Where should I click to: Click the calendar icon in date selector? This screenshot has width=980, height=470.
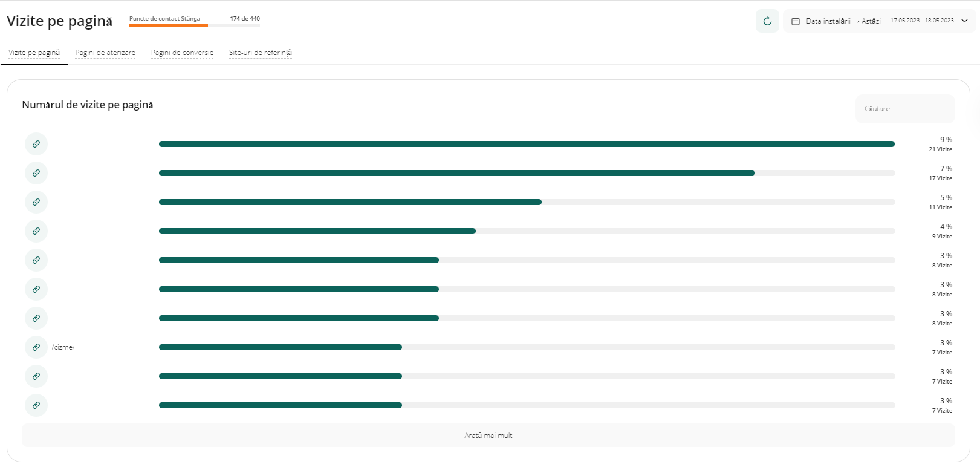coord(796,21)
